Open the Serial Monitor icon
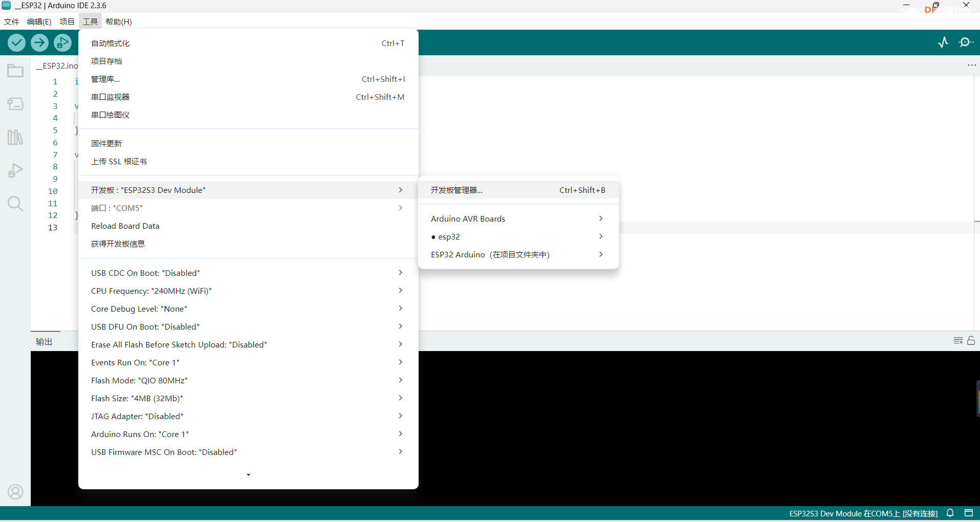The height and width of the screenshot is (522, 980). pyautogui.click(x=966, y=42)
